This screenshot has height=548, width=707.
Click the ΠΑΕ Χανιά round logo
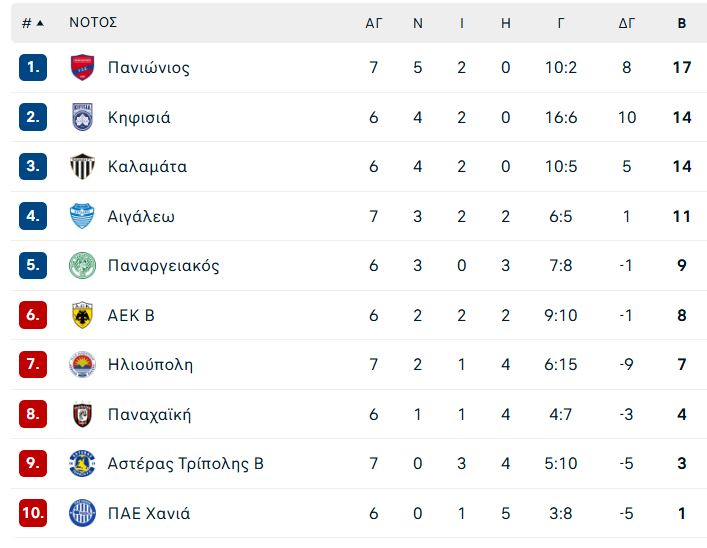(x=83, y=513)
